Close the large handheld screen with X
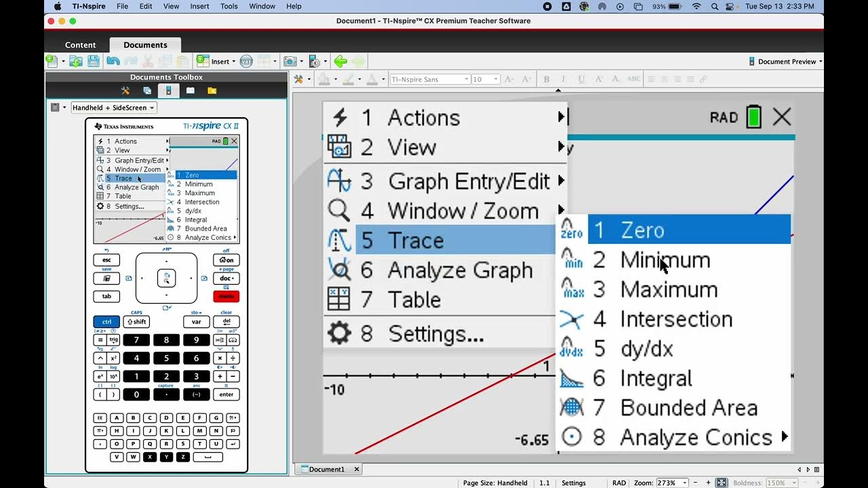The width and height of the screenshot is (868, 488). [x=782, y=117]
